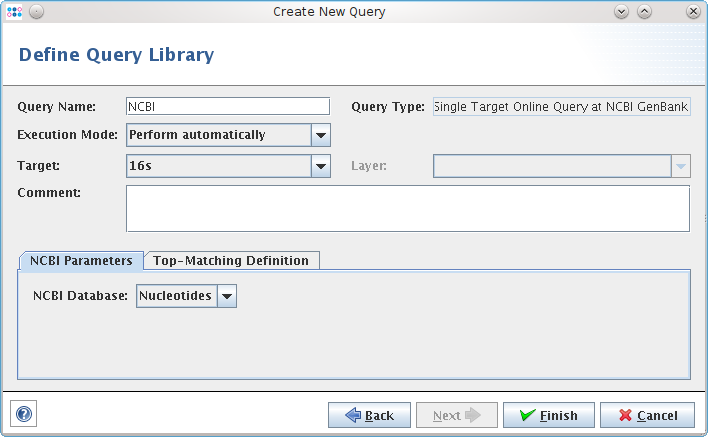Click the help question mark icon
Viewport: 708px width, 437px height.
point(24,414)
